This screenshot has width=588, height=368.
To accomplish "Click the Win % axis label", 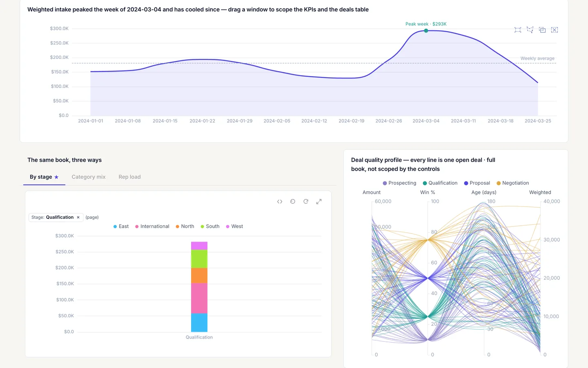I will click(x=428, y=193).
